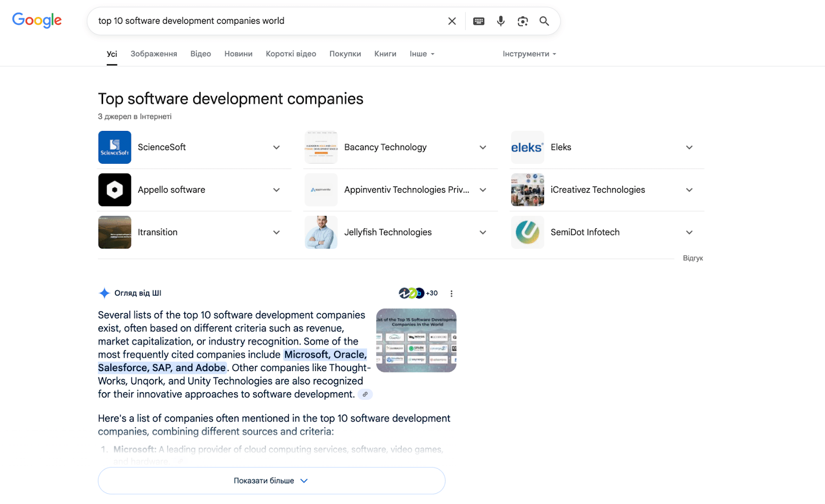Switch to Відео tab
Viewport: 825px width, 504px height.
click(201, 54)
